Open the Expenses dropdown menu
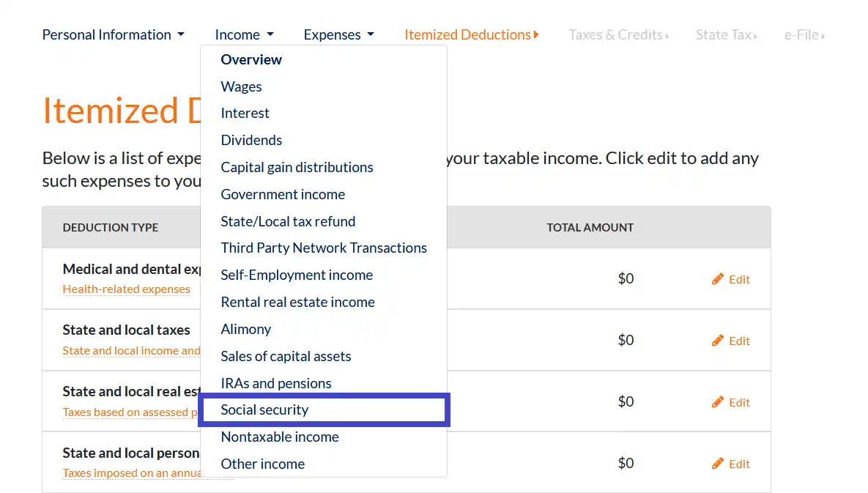868x493 pixels. (338, 34)
